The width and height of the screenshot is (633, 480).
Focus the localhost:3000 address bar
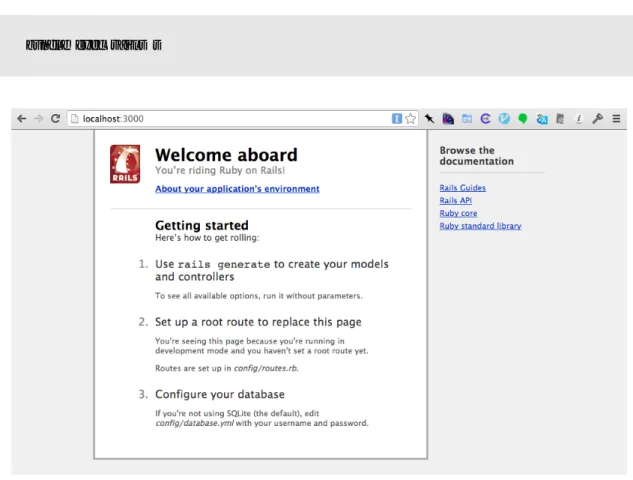coord(242,119)
